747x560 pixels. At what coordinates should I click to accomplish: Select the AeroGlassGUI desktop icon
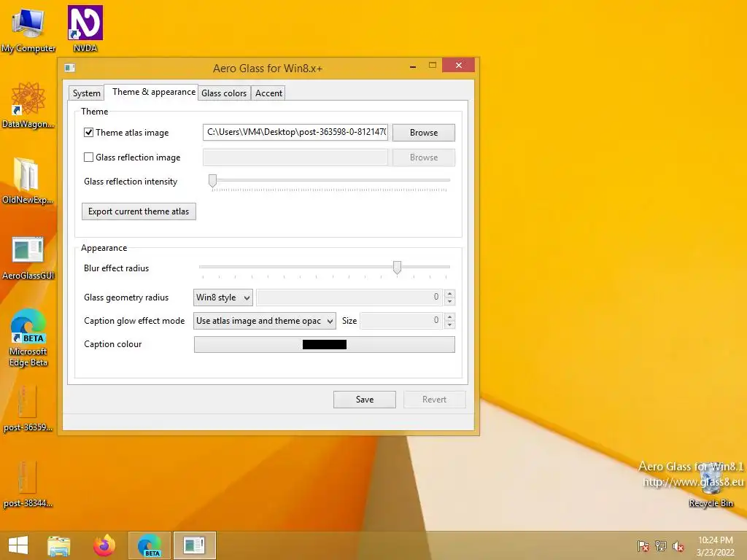click(28, 257)
